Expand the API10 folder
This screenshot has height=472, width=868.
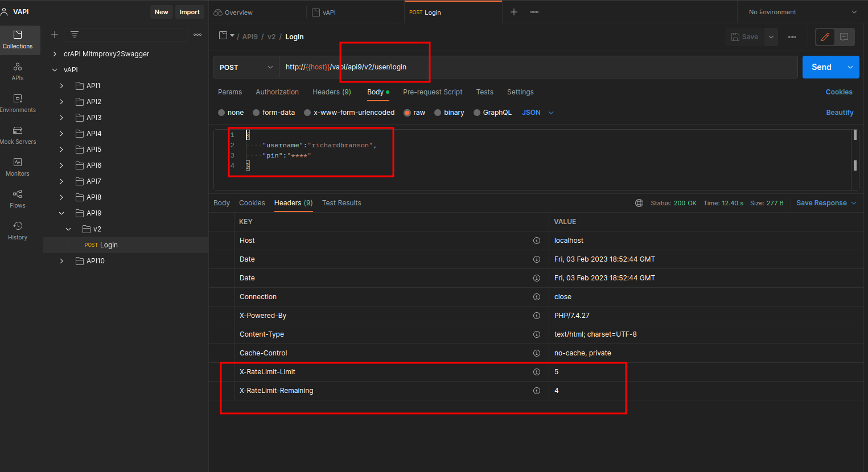coord(61,261)
